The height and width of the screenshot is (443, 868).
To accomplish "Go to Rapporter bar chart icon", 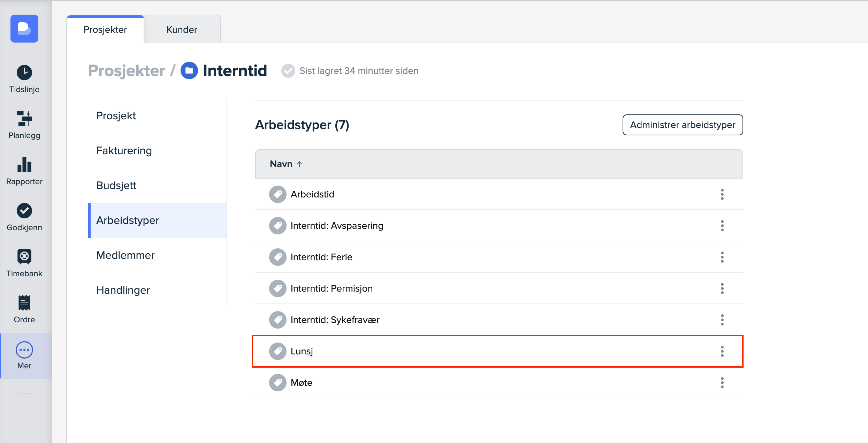I will 24,165.
